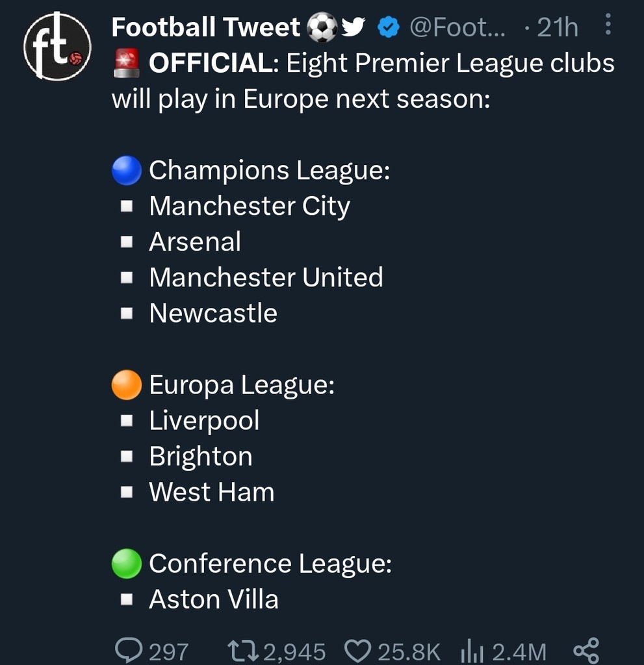This screenshot has height=665, width=644.
Task: View tweet analytics bar chart icon
Action: (x=473, y=650)
